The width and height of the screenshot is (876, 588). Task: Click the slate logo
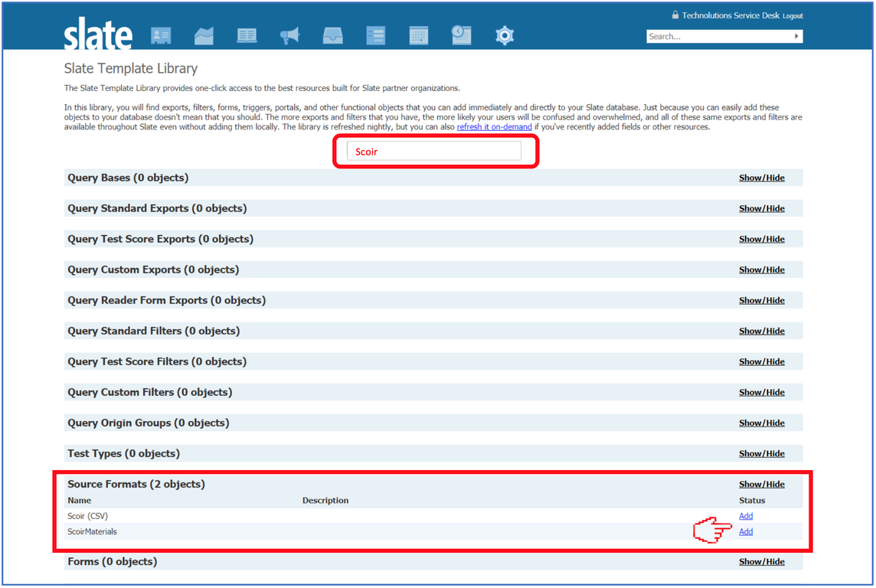point(98,34)
